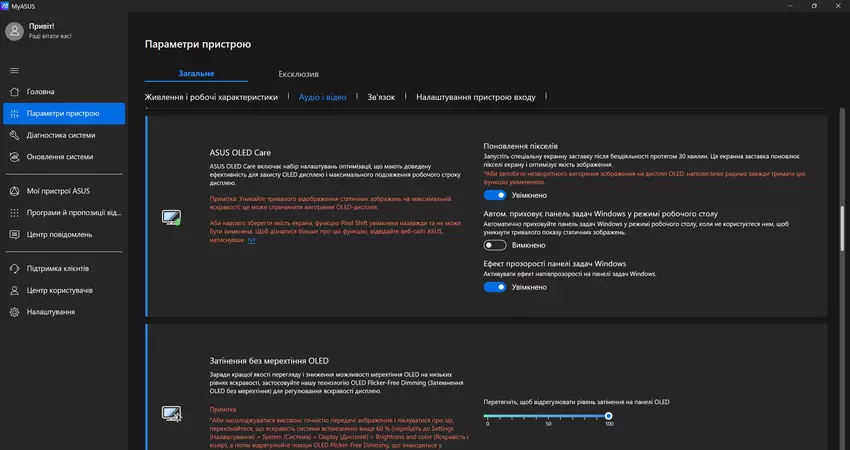Open Живлення і робочі характеристики tab

pyautogui.click(x=211, y=98)
